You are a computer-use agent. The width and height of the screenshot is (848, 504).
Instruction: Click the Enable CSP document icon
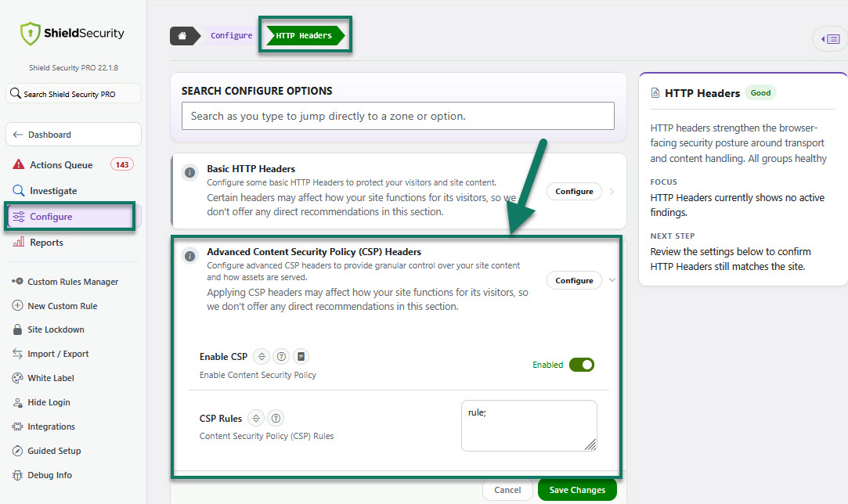[301, 356]
